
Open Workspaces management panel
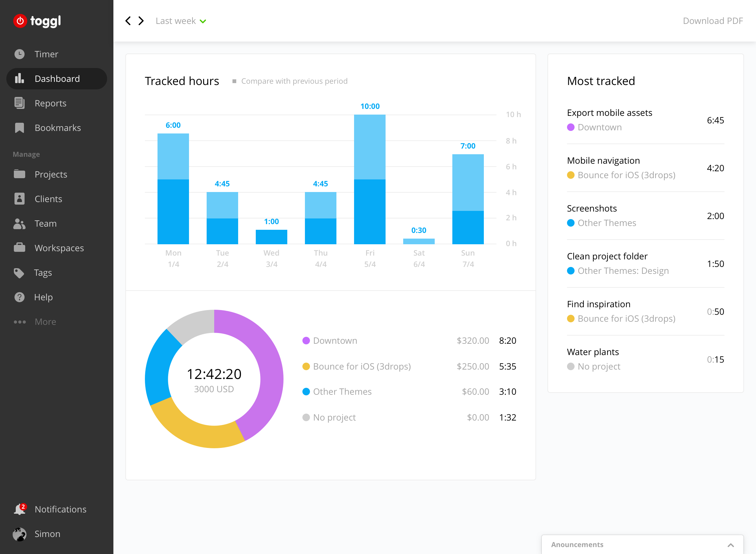point(59,248)
